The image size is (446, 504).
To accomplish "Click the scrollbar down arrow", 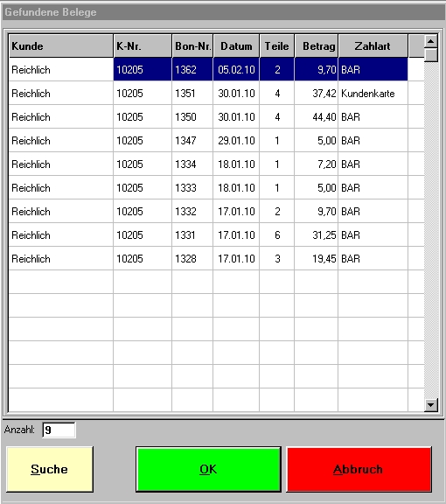I will [x=431, y=404].
